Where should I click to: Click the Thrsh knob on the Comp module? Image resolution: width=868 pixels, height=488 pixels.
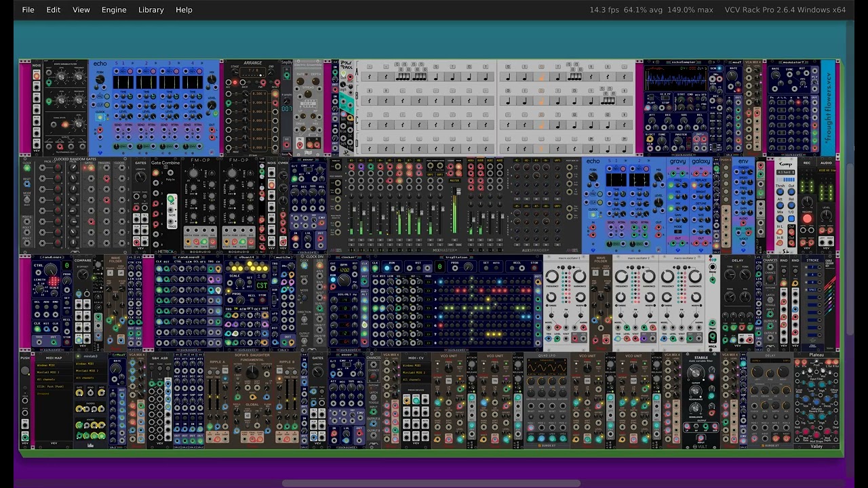pos(781,192)
